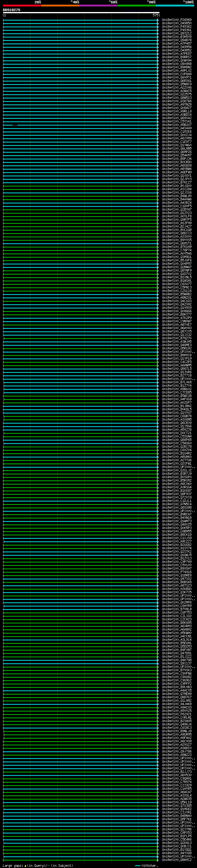Open the UniRef100_P74416 entry
Screen dimensions: 197x868
click(176, 572)
